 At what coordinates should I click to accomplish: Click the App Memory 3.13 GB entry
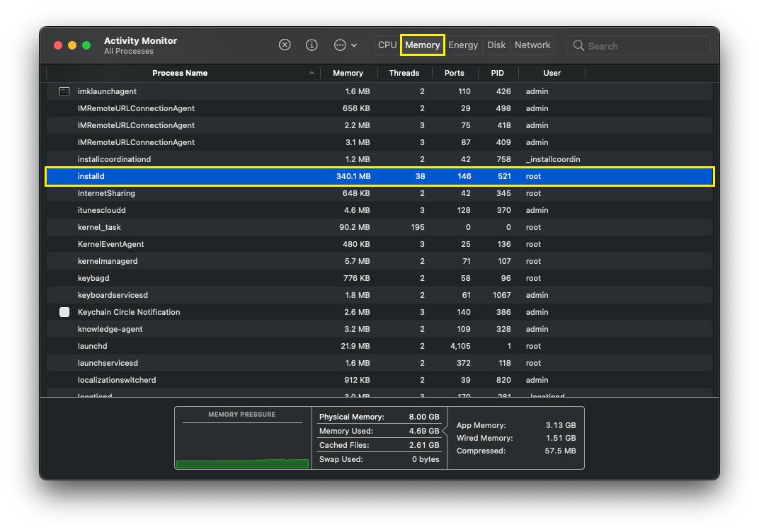tap(516, 425)
